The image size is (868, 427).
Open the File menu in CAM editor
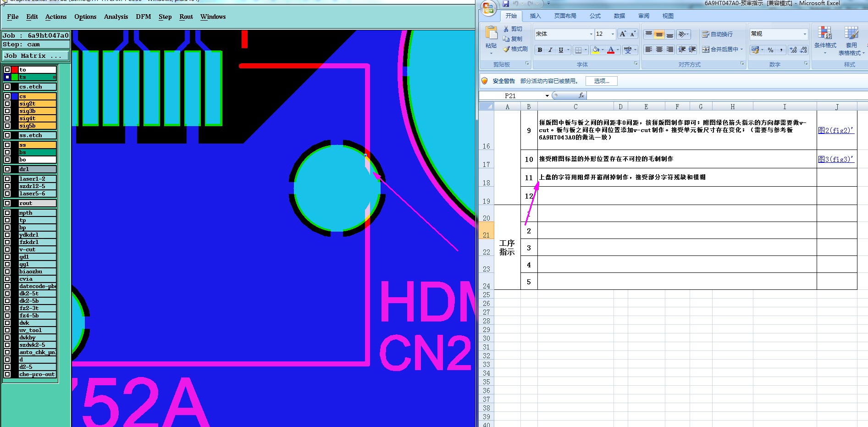(x=13, y=17)
